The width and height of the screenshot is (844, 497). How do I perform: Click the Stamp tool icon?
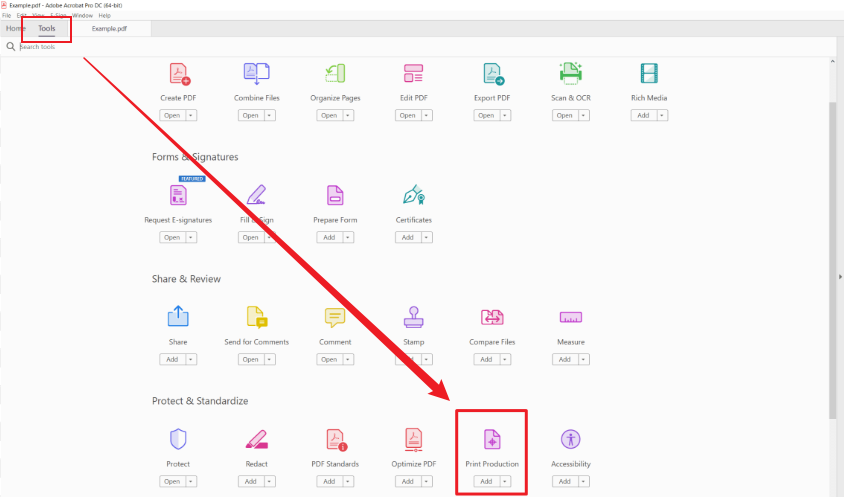coord(413,317)
